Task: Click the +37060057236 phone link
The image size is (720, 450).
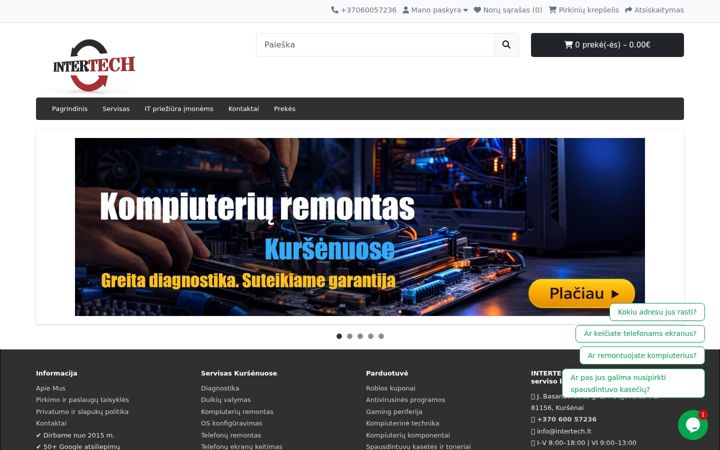Action: coord(368,10)
